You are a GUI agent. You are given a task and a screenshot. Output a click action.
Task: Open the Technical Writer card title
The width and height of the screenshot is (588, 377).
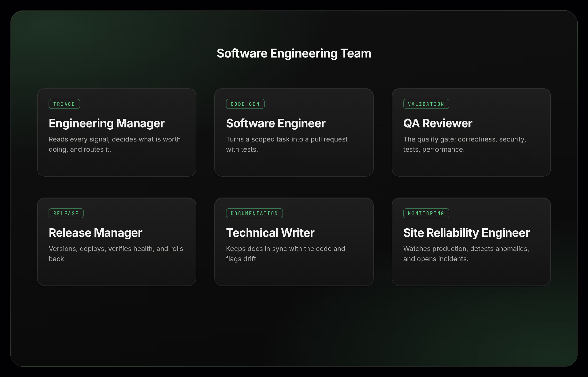click(270, 233)
